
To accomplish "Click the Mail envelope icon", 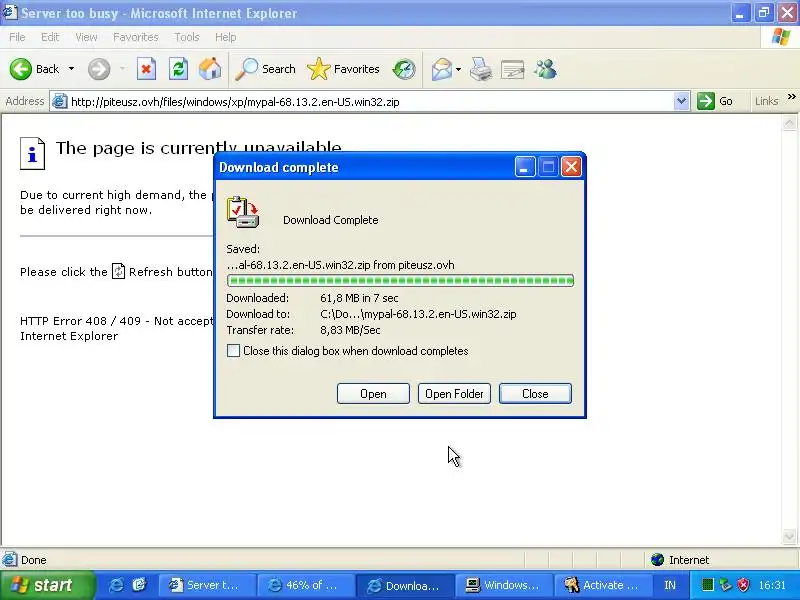I will 442,69.
